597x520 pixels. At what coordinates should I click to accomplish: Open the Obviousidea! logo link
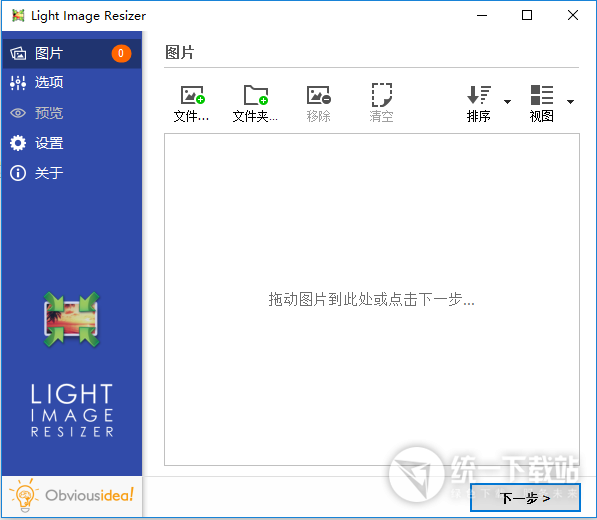pyautogui.click(x=72, y=496)
